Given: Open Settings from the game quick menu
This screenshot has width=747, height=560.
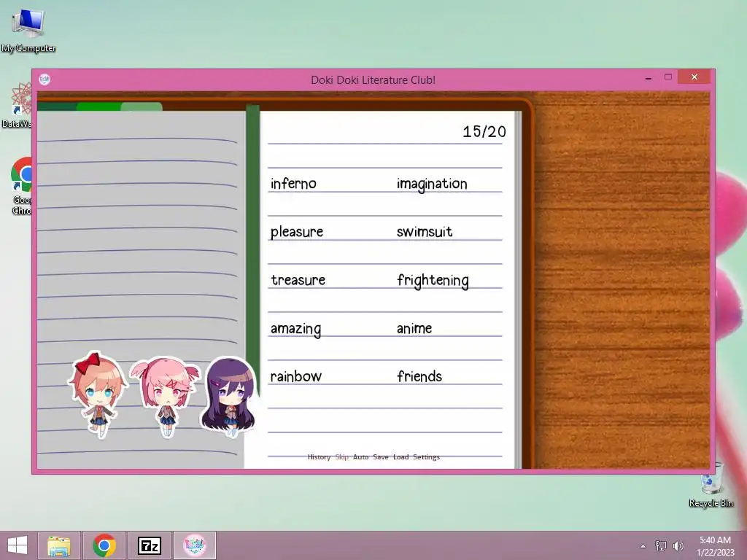Looking at the screenshot, I should 426,456.
